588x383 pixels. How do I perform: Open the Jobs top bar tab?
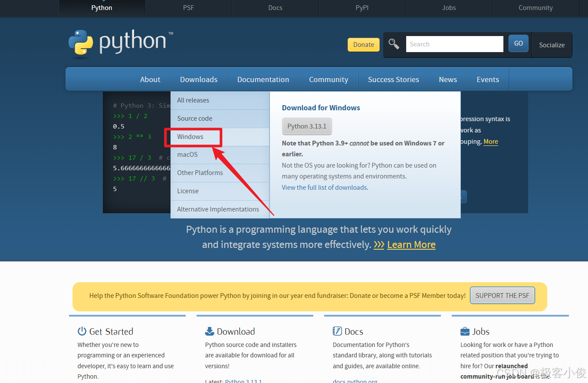click(449, 8)
